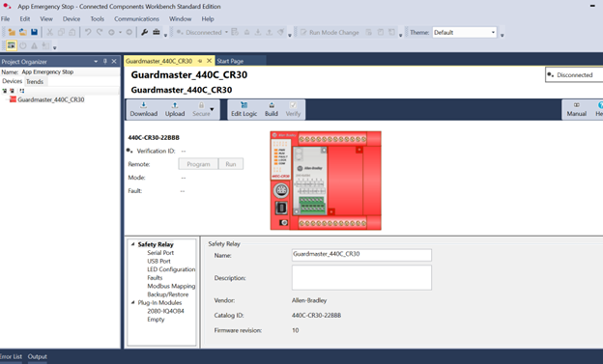
Task: Select Backup/Restore tree item
Action: click(x=168, y=294)
